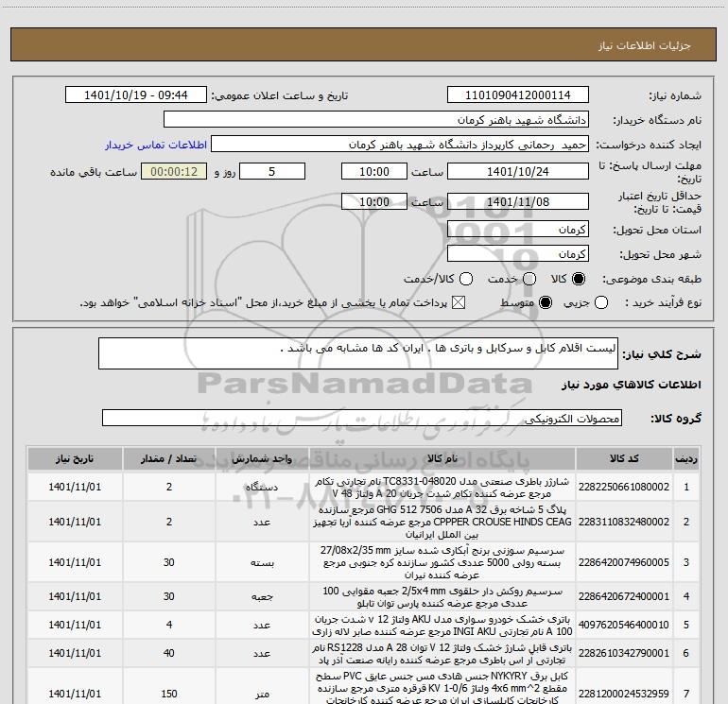Click the 5-pin plug GHG 512 7506 item name
This screenshot has height=704, width=728.
[442, 522]
